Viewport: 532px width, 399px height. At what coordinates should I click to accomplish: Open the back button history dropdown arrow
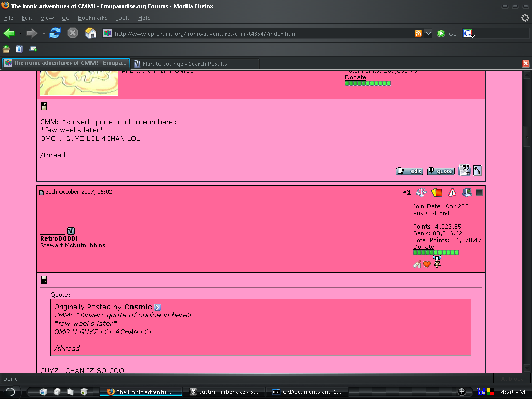point(20,33)
